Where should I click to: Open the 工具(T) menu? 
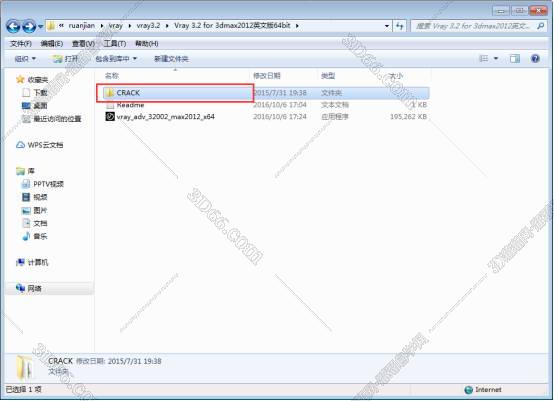(x=114, y=43)
